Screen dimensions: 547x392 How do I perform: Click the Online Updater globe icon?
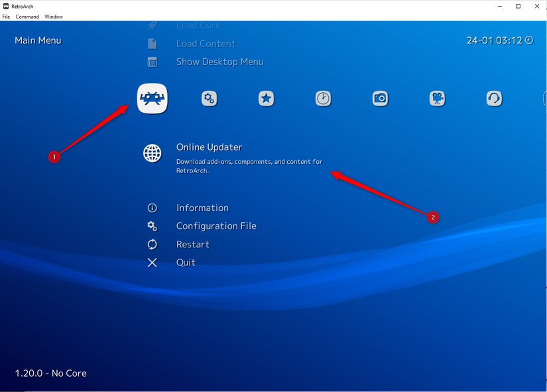point(152,153)
